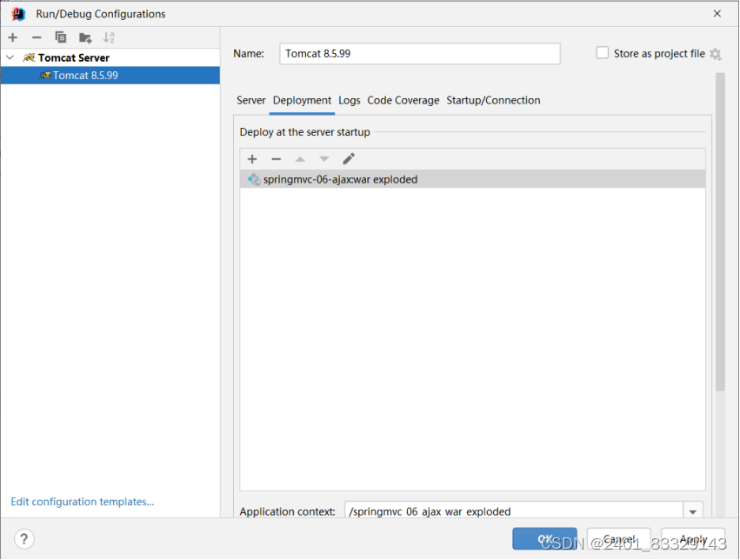Create a new configuration folder
740x560 pixels.
(85, 37)
